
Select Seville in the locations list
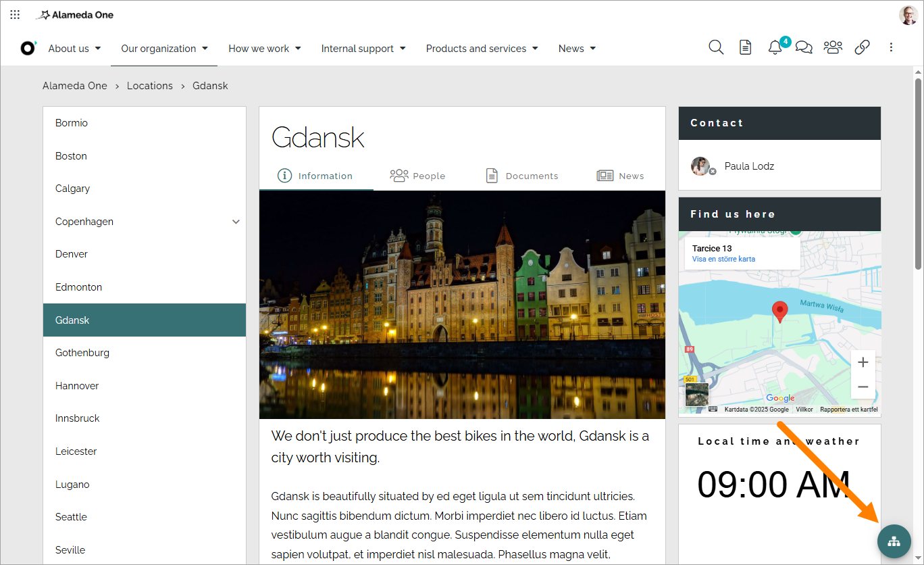145,550
